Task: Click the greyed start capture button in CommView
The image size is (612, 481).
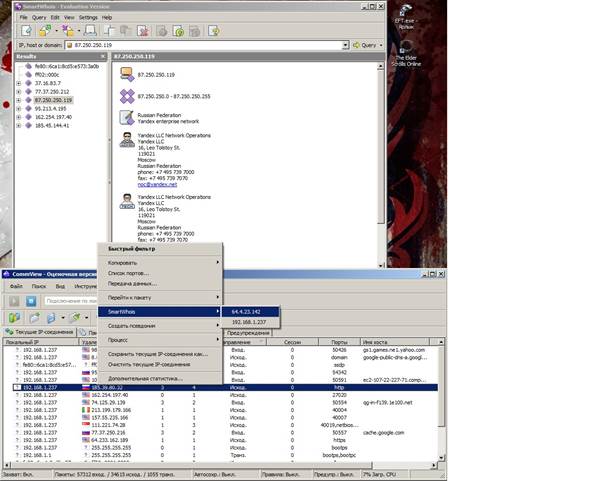Action: [x=14, y=301]
